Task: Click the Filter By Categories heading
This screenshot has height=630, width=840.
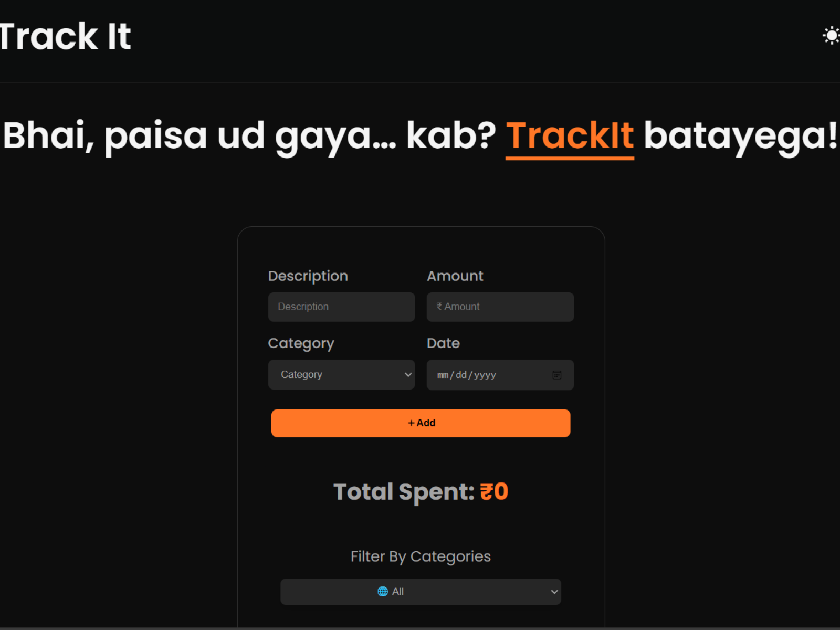Action: point(420,556)
